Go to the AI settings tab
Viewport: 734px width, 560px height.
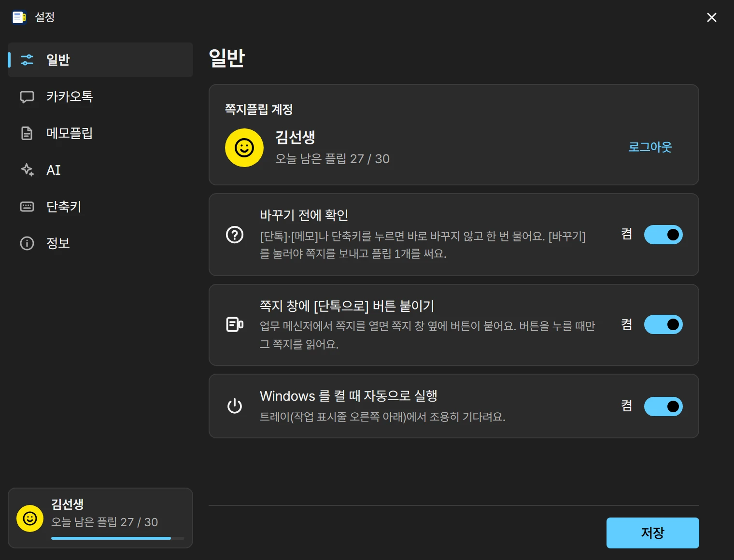(x=100, y=170)
